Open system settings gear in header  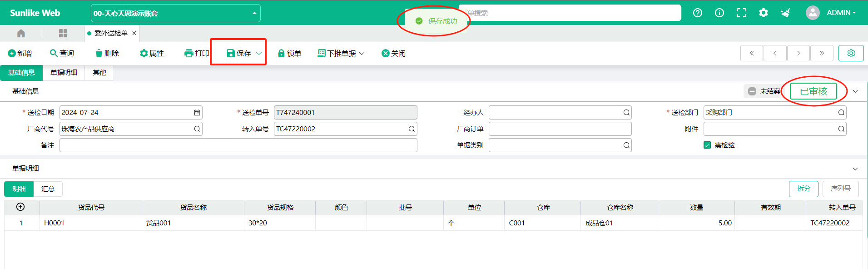click(x=764, y=13)
